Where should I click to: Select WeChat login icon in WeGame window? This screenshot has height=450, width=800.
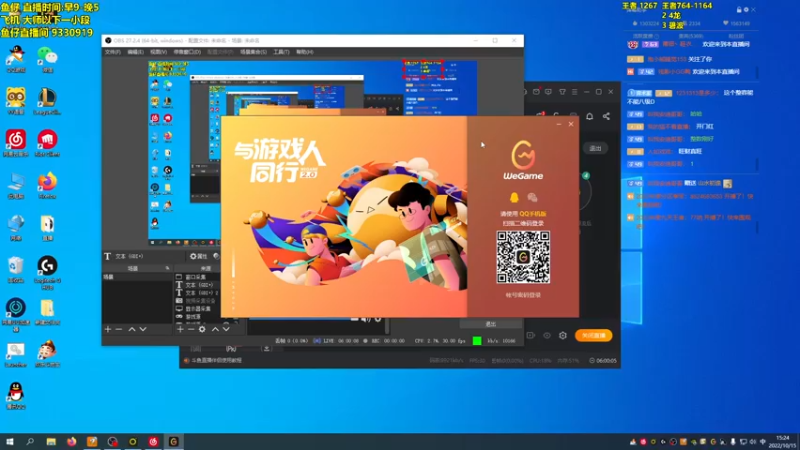[x=532, y=197]
